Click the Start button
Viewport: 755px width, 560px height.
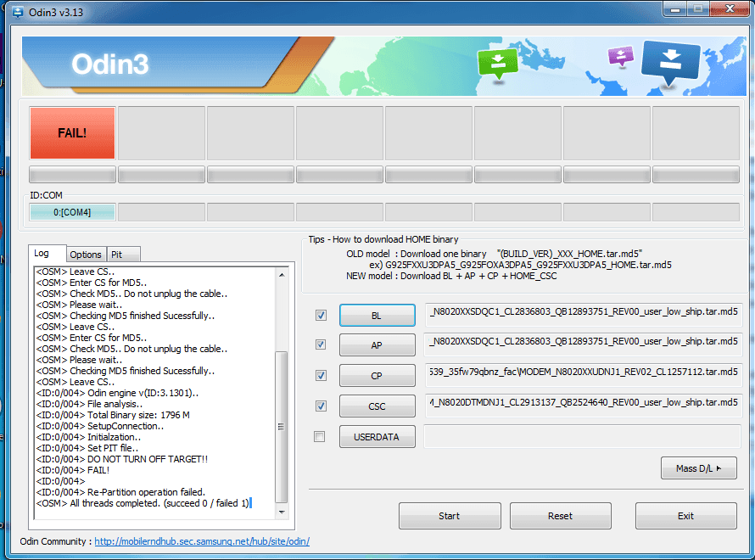click(450, 516)
